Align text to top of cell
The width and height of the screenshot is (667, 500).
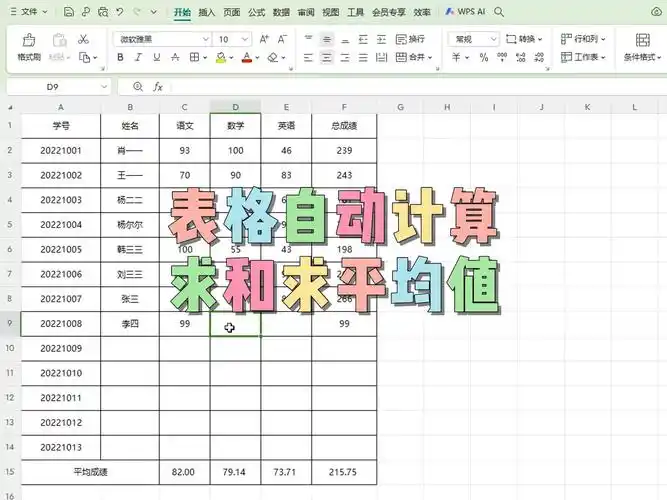[x=308, y=39]
